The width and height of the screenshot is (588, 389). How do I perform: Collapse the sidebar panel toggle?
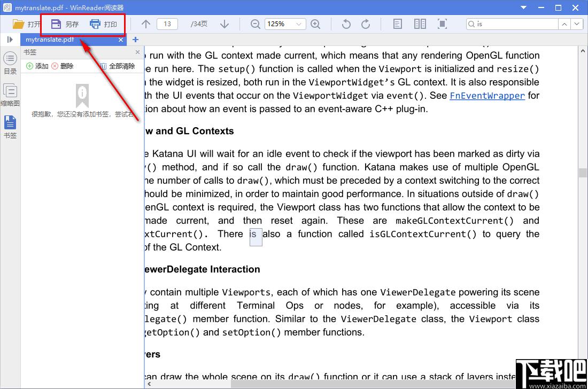(10, 40)
